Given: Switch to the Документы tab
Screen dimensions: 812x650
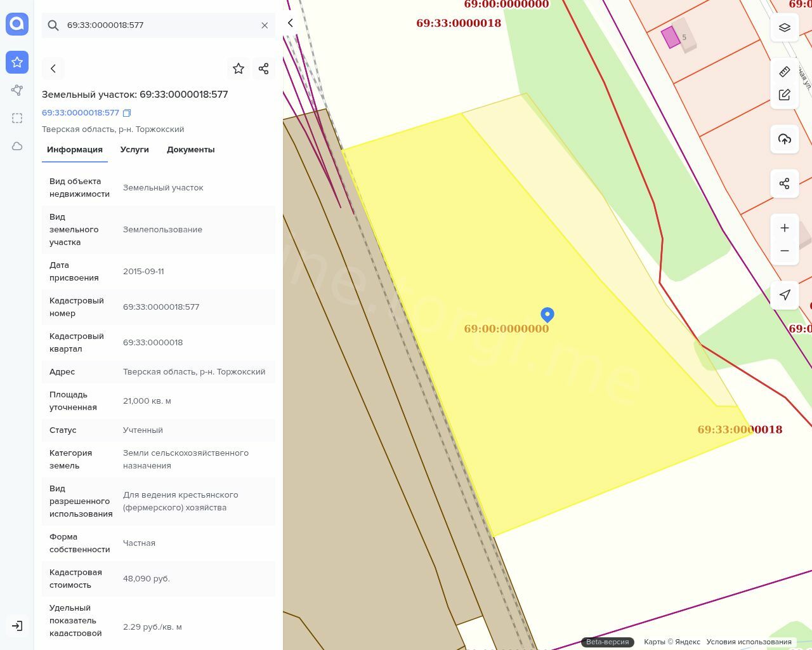Looking at the screenshot, I should click(x=191, y=150).
